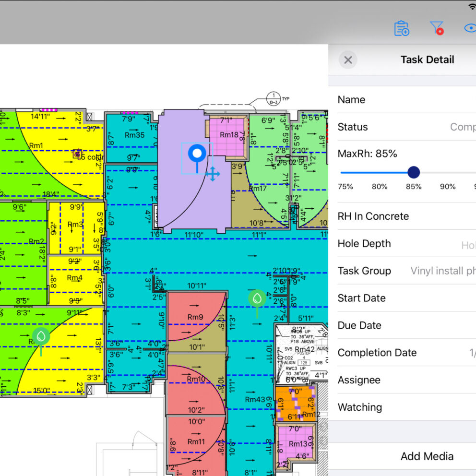Select the blue location pin marker

point(197,155)
